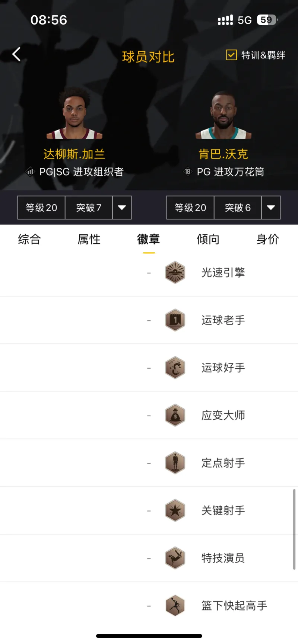This screenshot has height=644, width=298.
Task: Tap the 光速引擎 badge icon
Action: pos(175,273)
